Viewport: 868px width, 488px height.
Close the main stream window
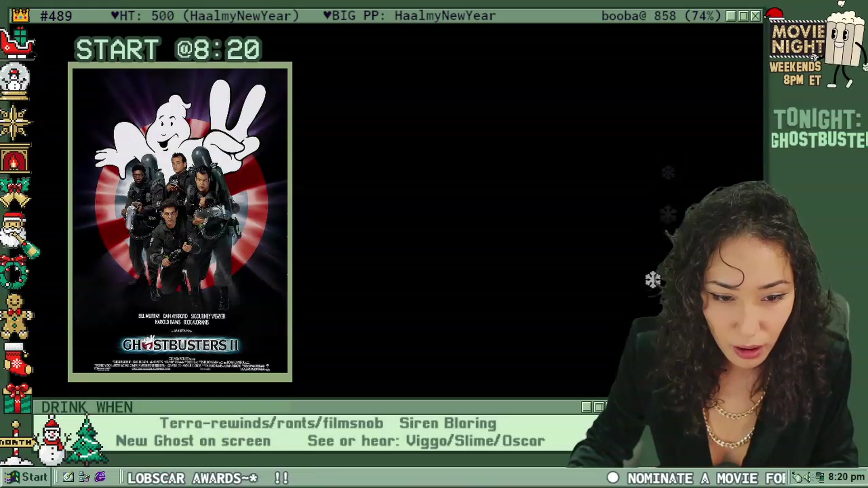(755, 16)
